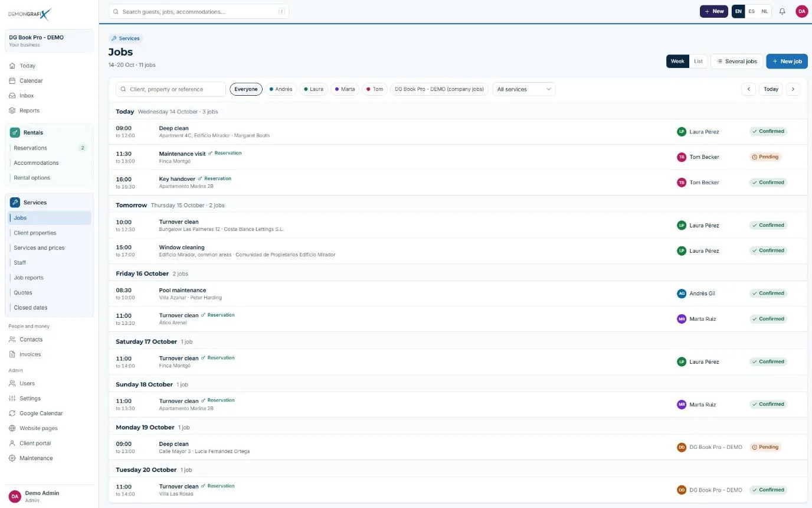Open the blue New job button
The width and height of the screenshot is (812, 508).
787,61
